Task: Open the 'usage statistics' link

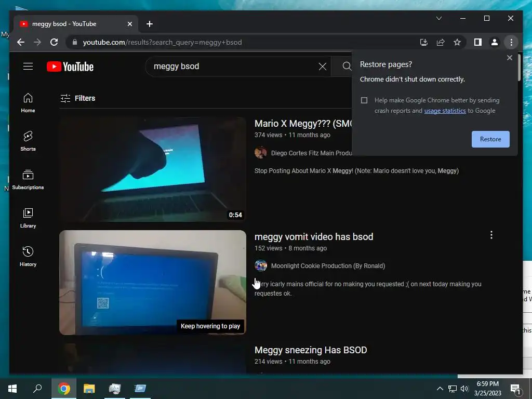Action: click(445, 111)
